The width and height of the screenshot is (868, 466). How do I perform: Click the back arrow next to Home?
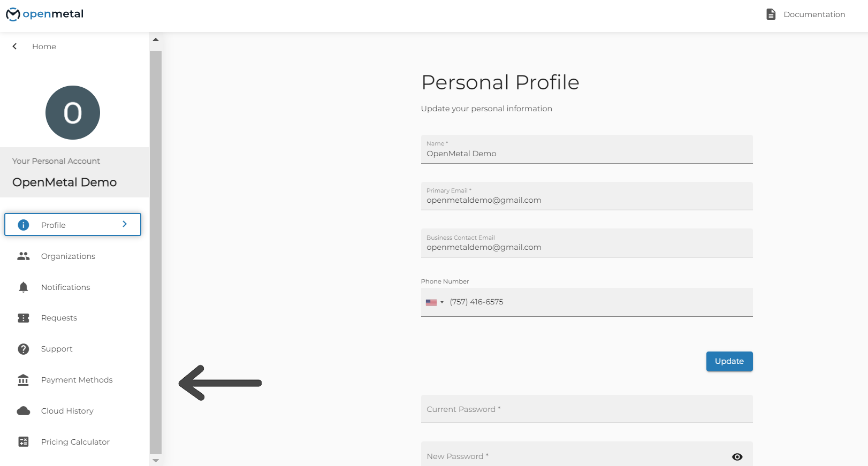(x=14, y=47)
